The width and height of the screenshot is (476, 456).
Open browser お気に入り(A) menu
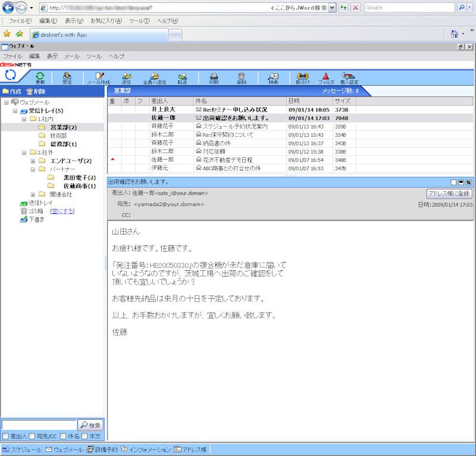[107, 21]
